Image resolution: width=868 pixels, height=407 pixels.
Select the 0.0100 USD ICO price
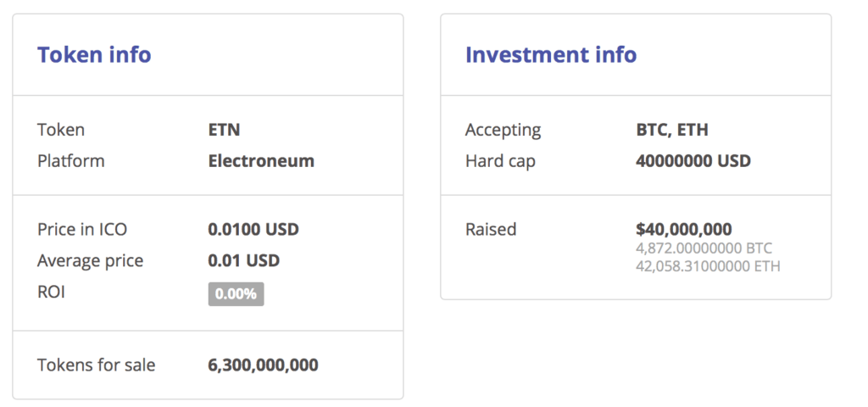click(x=253, y=229)
